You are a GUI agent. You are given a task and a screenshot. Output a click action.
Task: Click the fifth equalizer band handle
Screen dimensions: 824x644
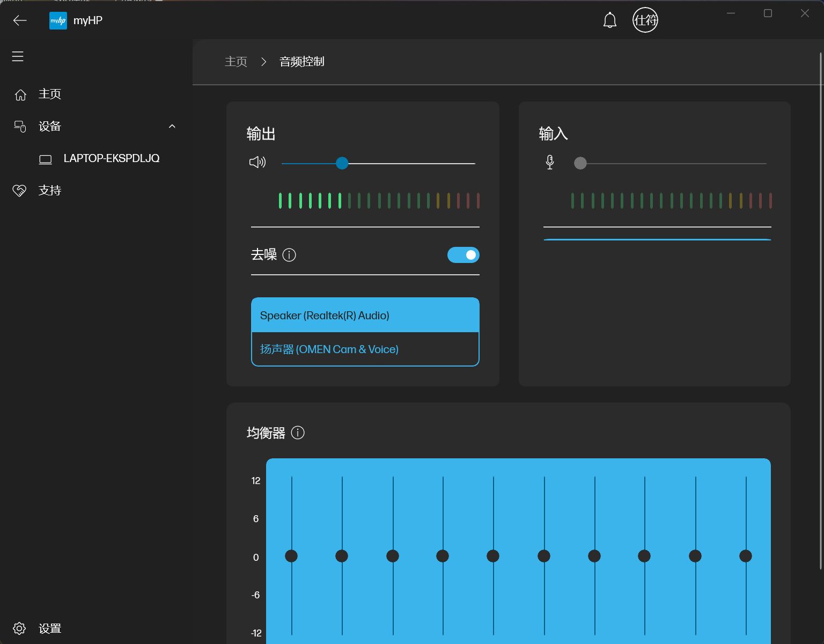493,556
